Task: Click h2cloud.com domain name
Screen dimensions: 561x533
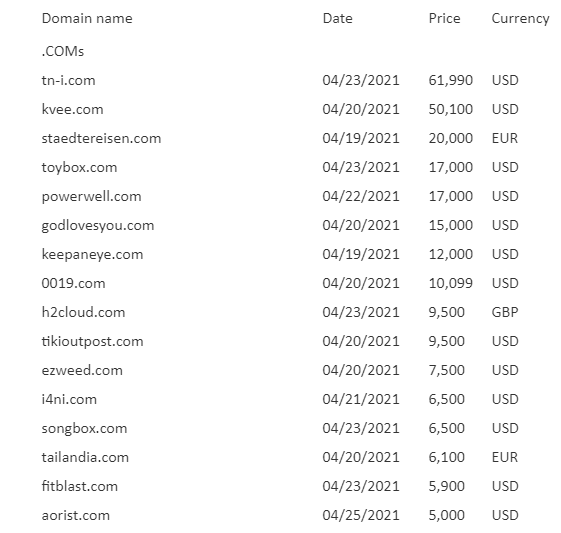Action: 83,312
